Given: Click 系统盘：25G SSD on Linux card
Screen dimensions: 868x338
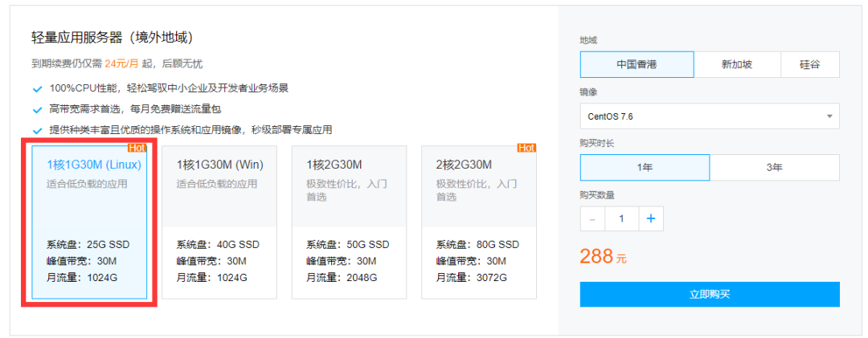Looking at the screenshot, I should pyautogui.click(x=88, y=245).
